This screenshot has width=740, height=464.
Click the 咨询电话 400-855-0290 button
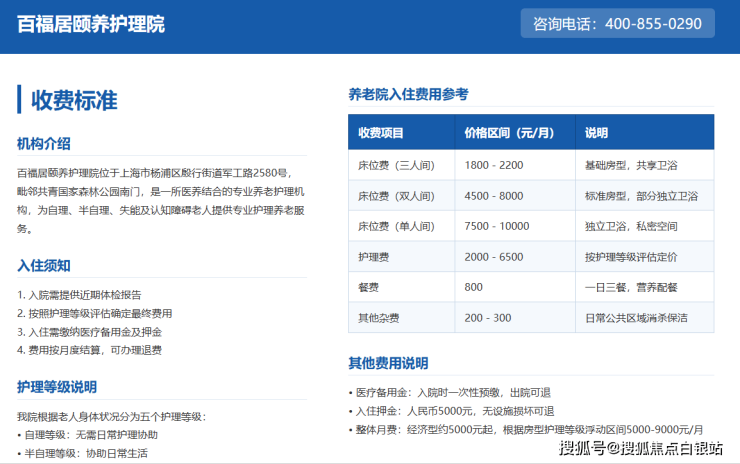(617, 23)
